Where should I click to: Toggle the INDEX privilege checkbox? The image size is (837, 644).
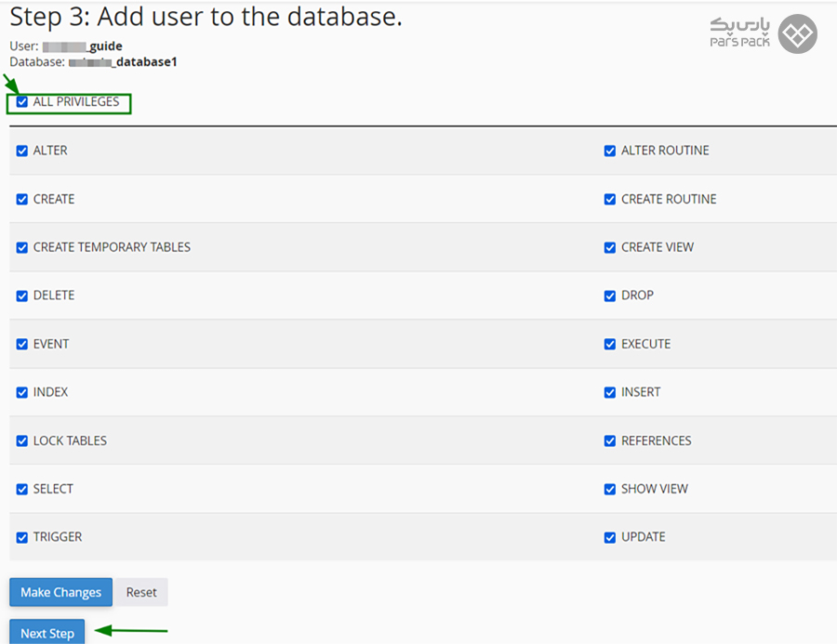[x=22, y=393]
